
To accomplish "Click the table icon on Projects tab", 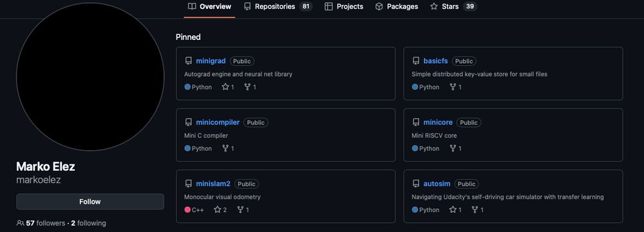I will 328,6.
